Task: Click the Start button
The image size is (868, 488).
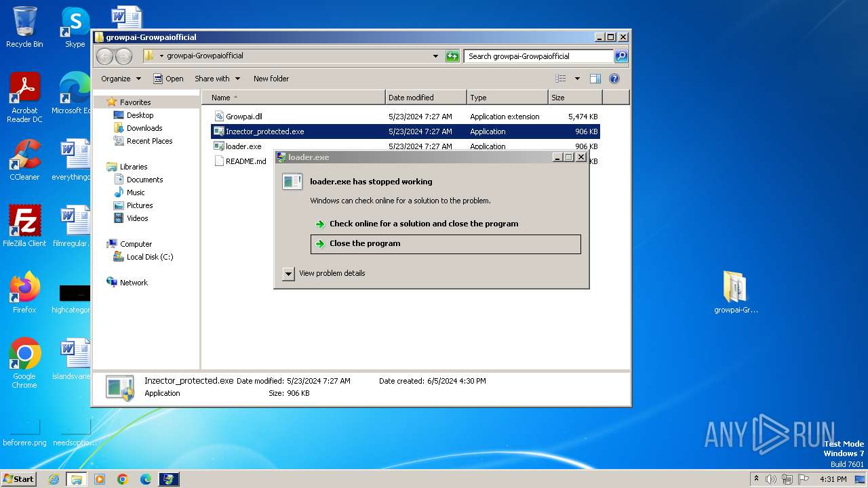Action: [18, 479]
